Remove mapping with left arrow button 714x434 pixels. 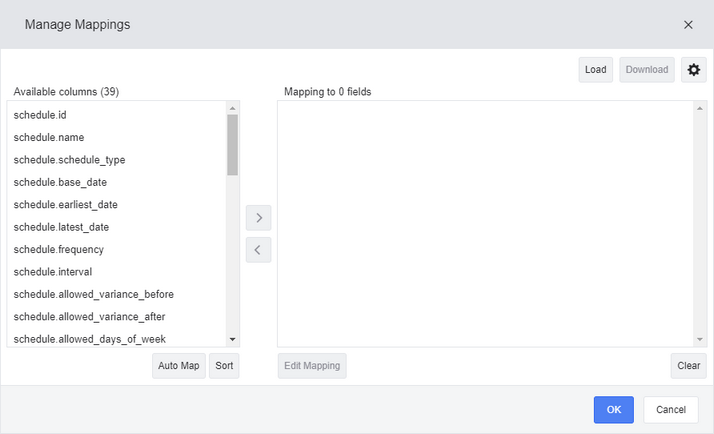[259, 250]
